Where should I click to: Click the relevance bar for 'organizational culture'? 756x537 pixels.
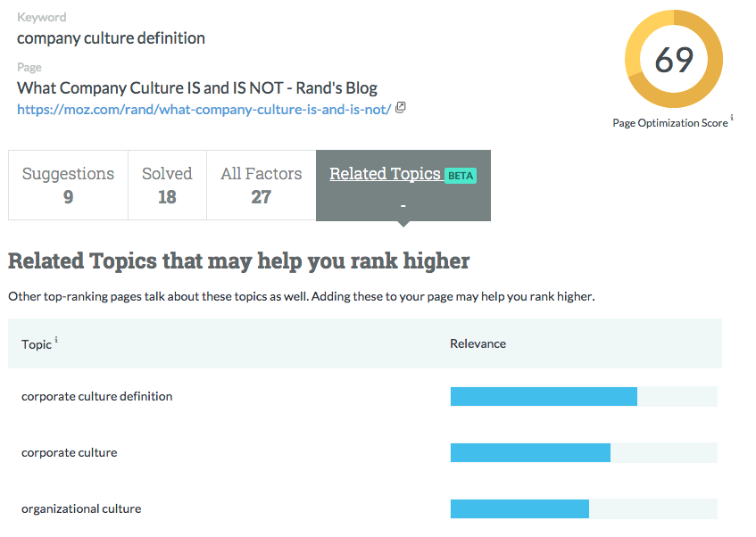click(519, 508)
